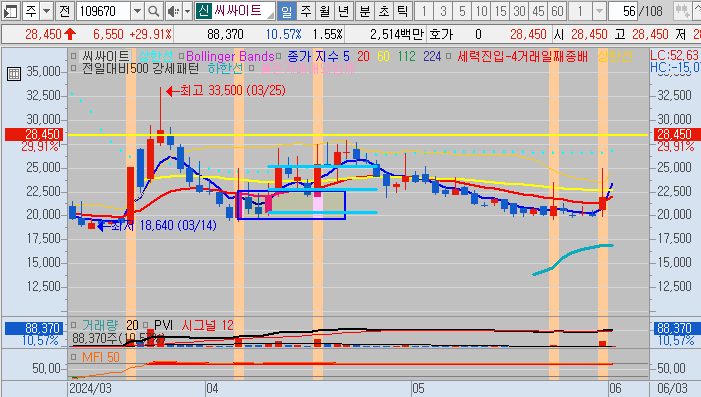Click the speaker sound alert icon
The height and width of the screenshot is (397, 701).
point(173,11)
